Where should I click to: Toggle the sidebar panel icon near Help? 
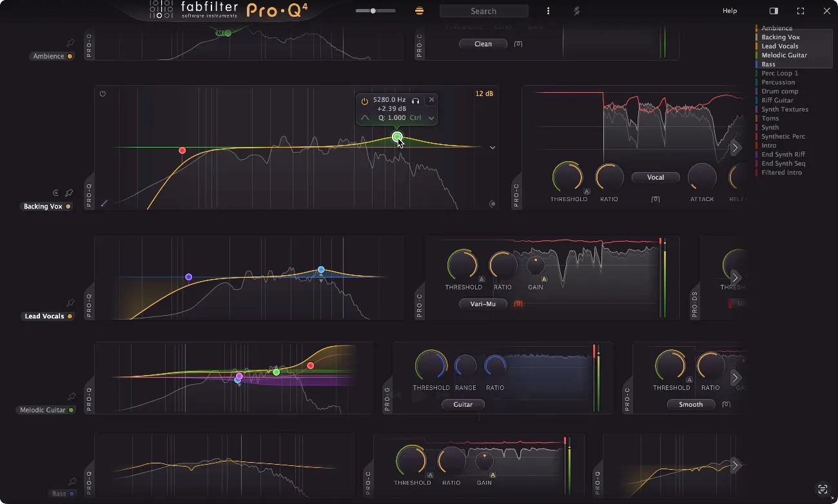point(774,11)
